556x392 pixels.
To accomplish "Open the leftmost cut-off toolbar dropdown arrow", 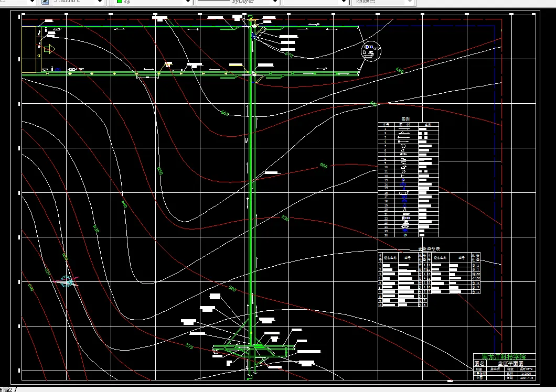I will pyautogui.click(x=33, y=2).
